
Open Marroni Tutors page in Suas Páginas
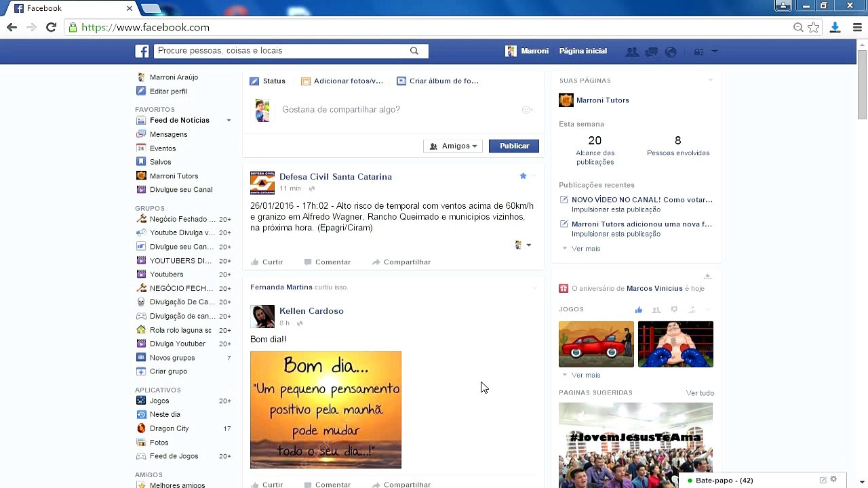click(603, 100)
